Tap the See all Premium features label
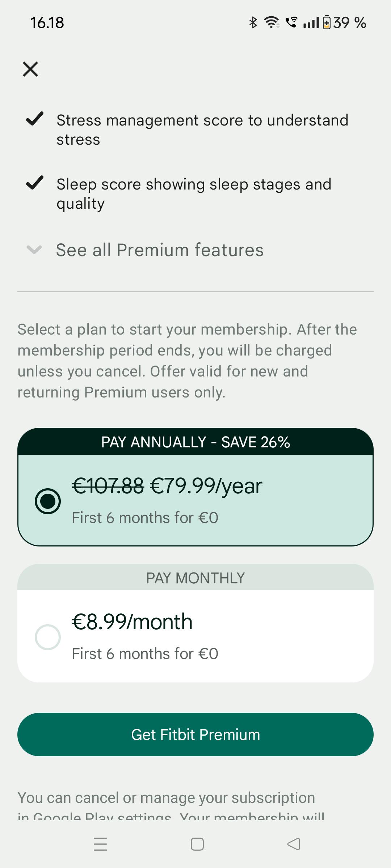The width and height of the screenshot is (391, 868). coord(160,250)
